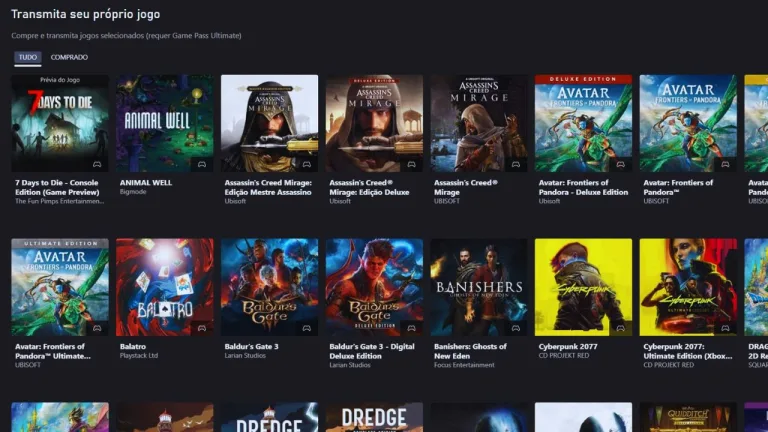Screen dimensions: 768x432
Task: Click title 'Baldur's Gate 3 - Digital Deluxe Edition'
Action: point(372,351)
